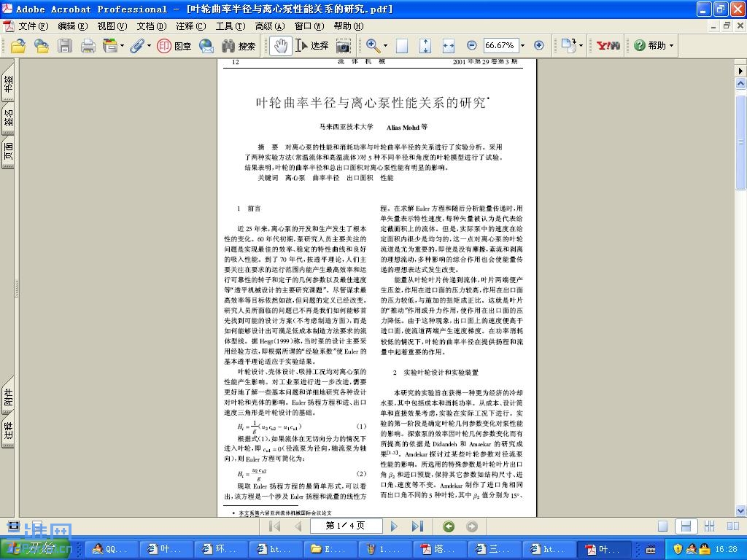Expand the Zoom tool dropdown arrow

(385, 46)
